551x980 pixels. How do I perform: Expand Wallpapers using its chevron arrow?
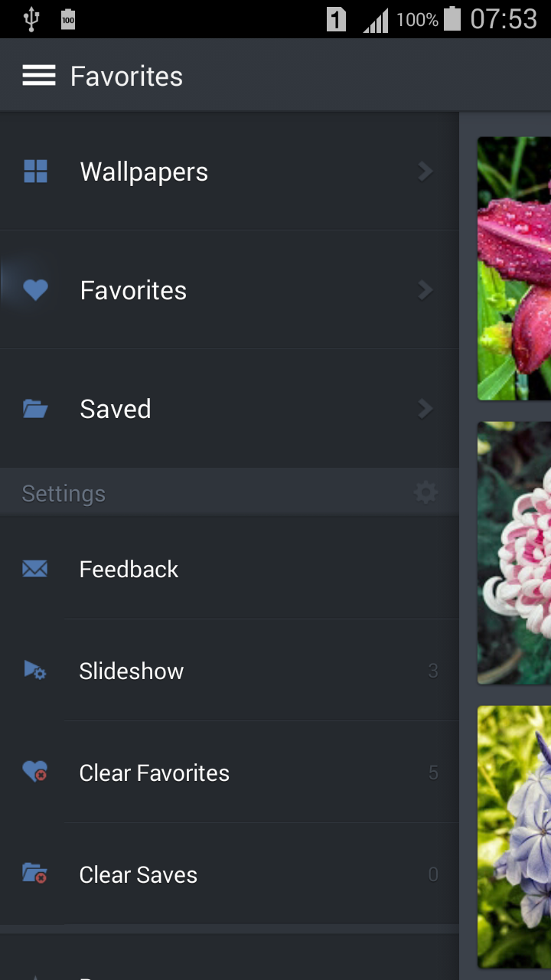coord(425,171)
